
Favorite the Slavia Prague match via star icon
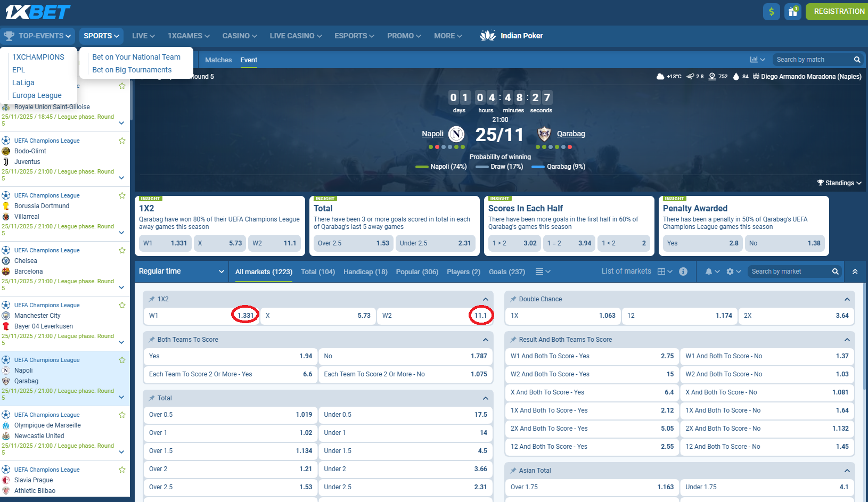pyautogui.click(x=122, y=470)
